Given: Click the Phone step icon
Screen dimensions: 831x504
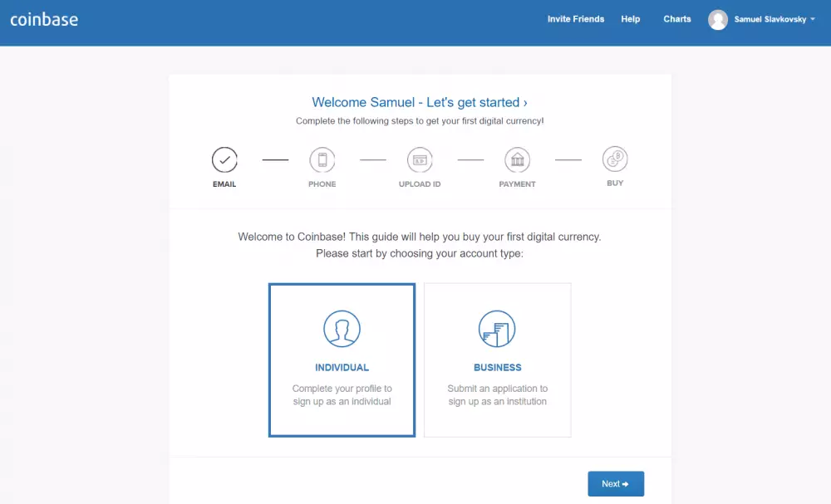Looking at the screenshot, I should [322, 159].
